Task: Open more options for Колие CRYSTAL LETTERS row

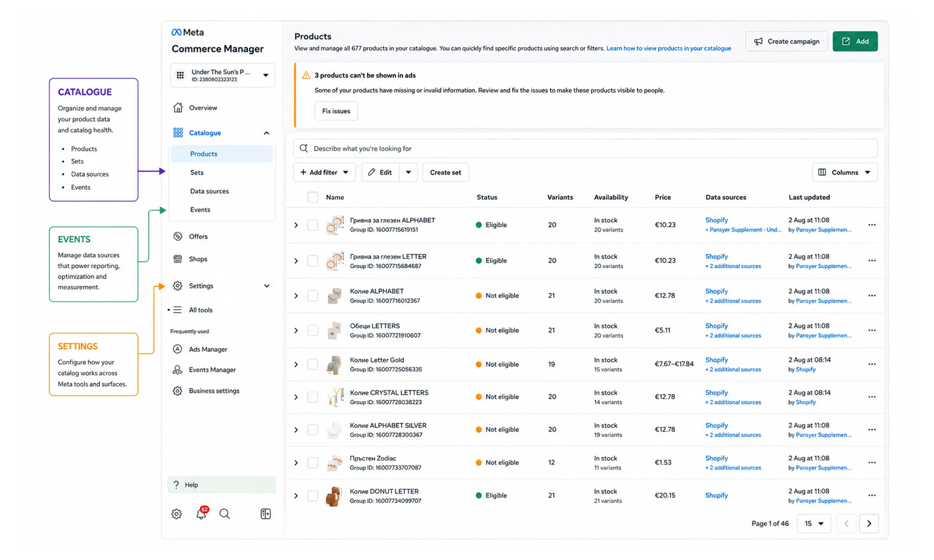Action: [x=872, y=397]
